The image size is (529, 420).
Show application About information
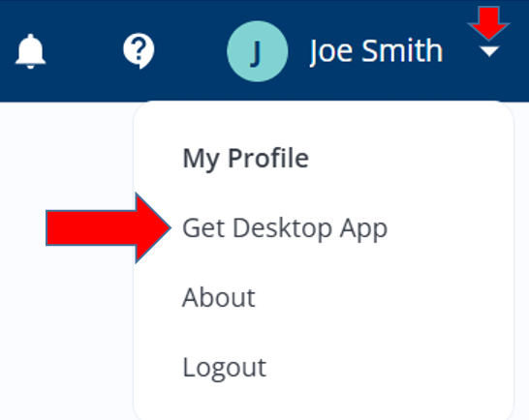(x=219, y=298)
